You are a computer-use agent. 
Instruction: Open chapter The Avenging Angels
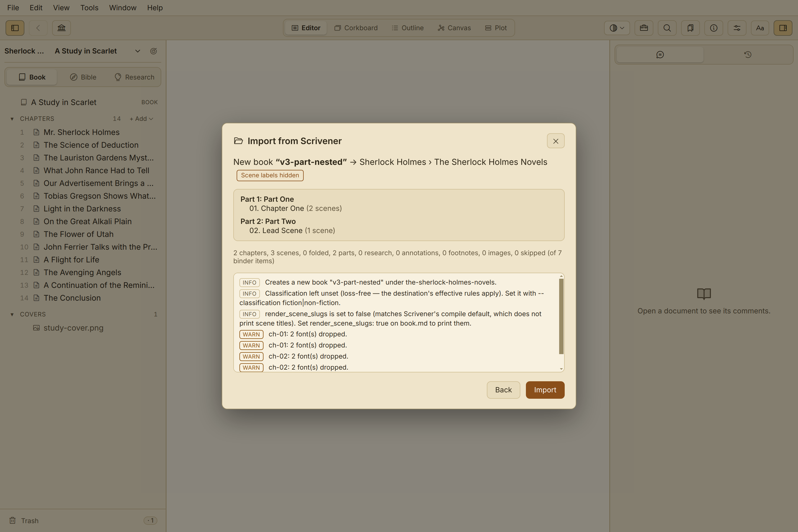click(x=83, y=272)
